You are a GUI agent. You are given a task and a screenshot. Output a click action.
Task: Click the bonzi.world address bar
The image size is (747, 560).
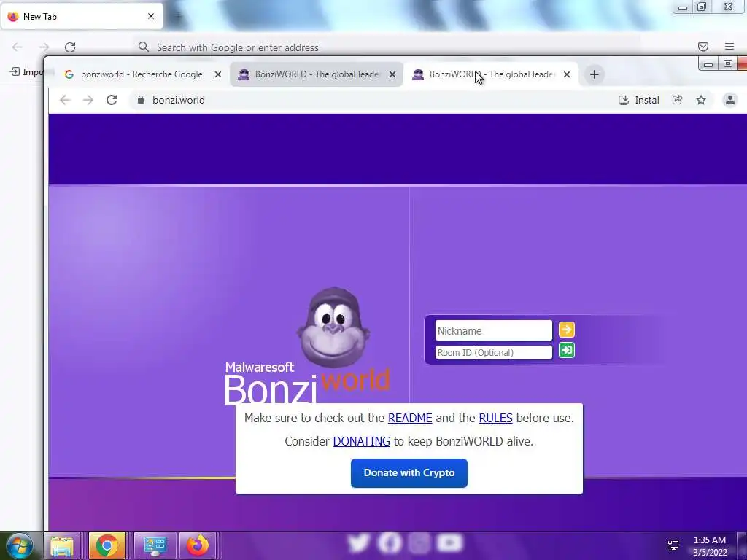coord(371,100)
